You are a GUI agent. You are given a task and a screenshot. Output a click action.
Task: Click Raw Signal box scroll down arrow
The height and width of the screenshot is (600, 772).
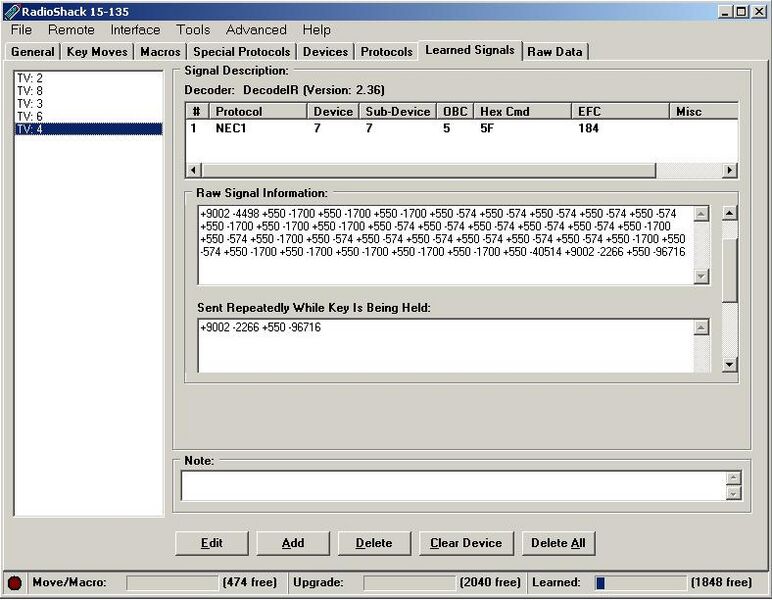(x=701, y=277)
